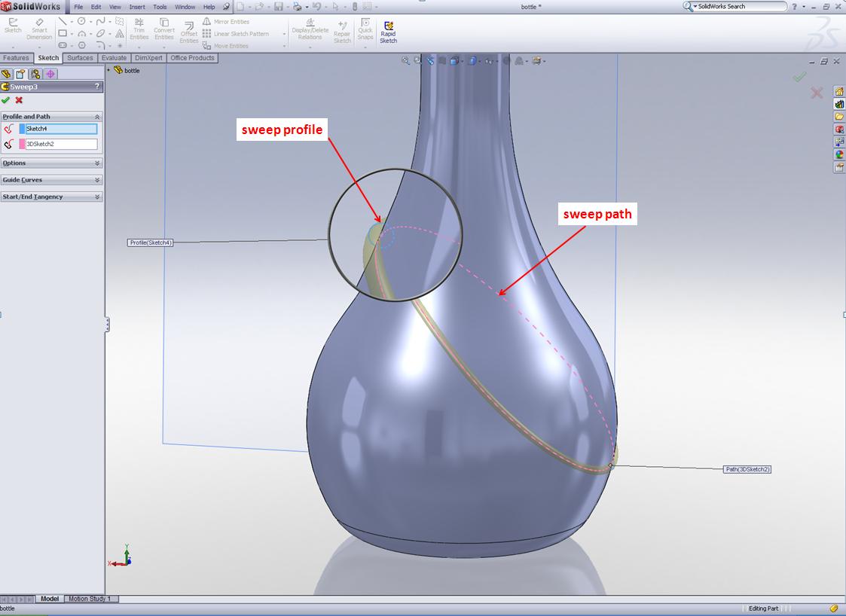This screenshot has height=616, width=846.
Task: Open the Window menu
Action: click(185, 7)
